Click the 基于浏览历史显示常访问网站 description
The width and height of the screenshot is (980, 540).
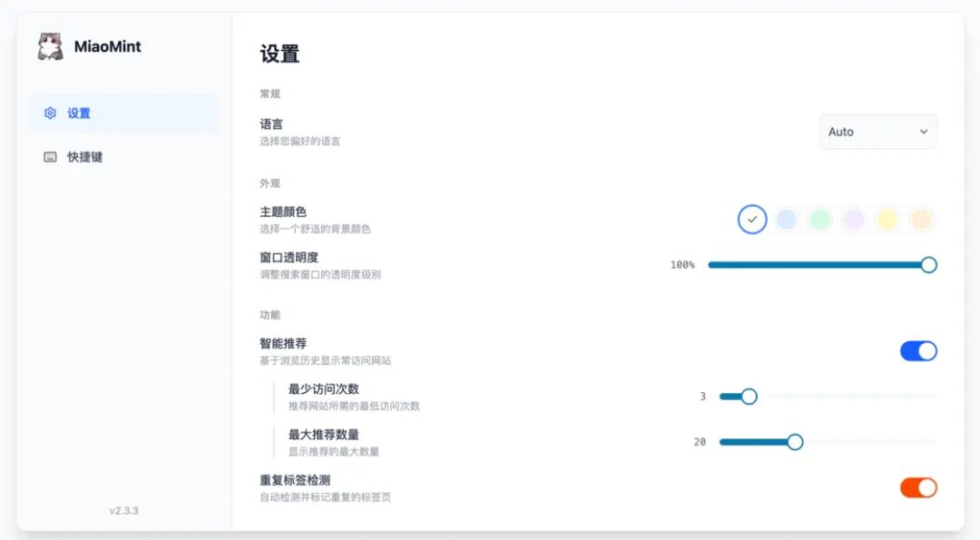pyautogui.click(x=325, y=360)
